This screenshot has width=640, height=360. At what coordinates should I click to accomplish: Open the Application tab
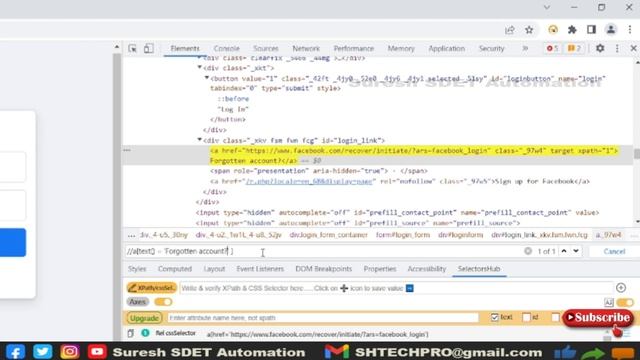click(x=447, y=48)
